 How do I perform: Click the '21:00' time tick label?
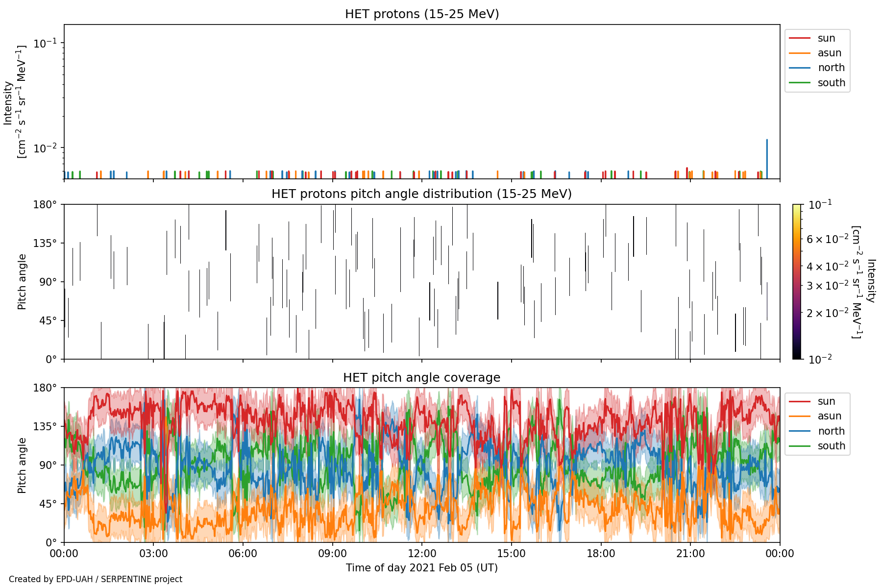pos(690,554)
